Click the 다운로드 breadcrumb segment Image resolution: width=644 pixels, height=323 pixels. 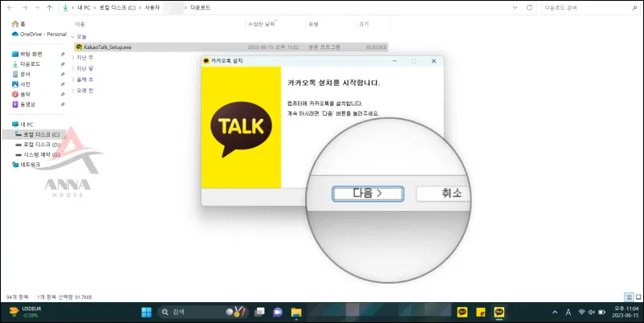(200, 7)
